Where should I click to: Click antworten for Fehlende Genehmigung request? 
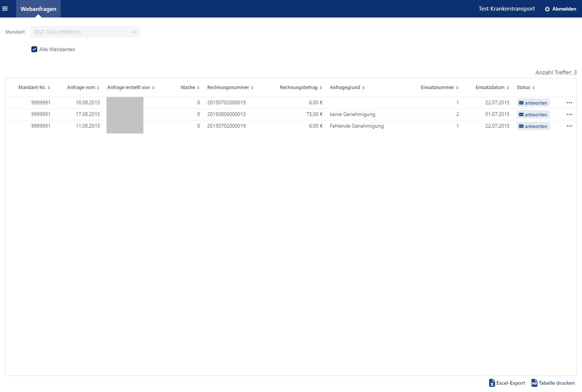pyautogui.click(x=533, y=126)
